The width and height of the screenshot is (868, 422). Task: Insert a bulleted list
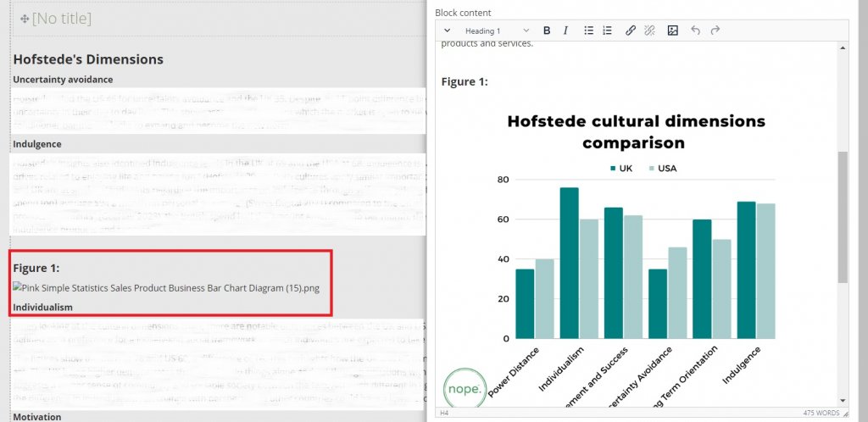point(589,31)
